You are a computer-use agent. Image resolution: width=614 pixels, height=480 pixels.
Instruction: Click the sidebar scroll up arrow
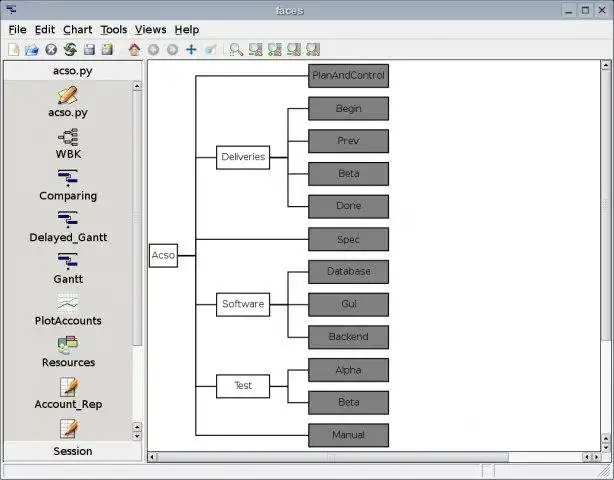137,86
